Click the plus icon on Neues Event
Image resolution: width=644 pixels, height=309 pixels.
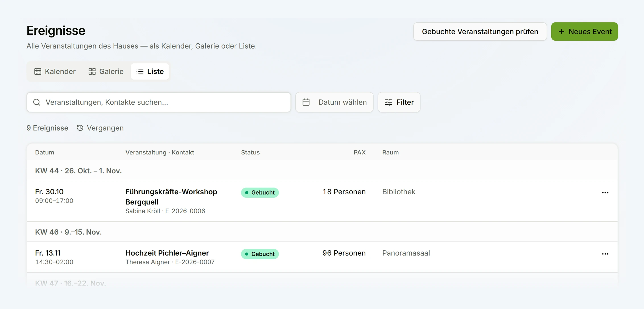pos(561,32)
